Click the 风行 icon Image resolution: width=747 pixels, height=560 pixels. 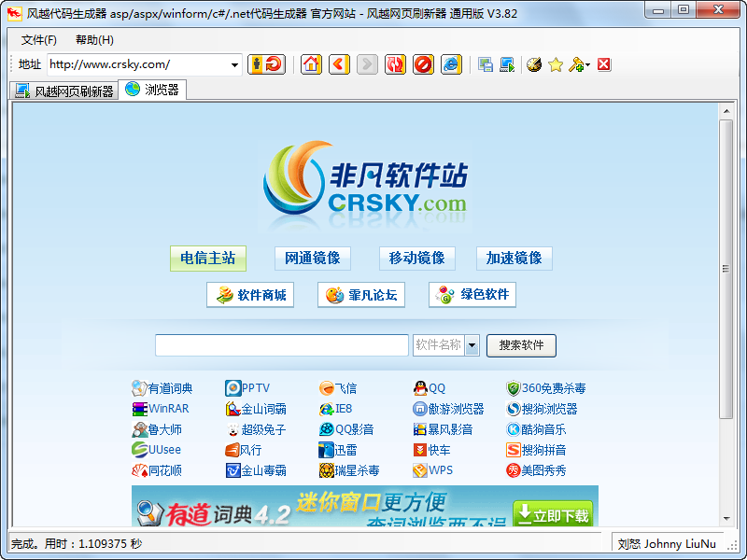click(233, 450)
